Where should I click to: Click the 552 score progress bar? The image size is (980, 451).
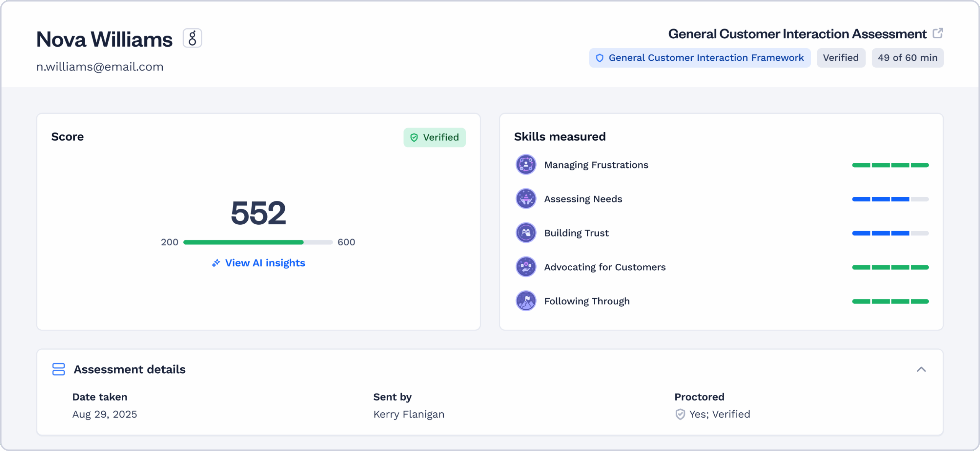(x=258, y=242)
